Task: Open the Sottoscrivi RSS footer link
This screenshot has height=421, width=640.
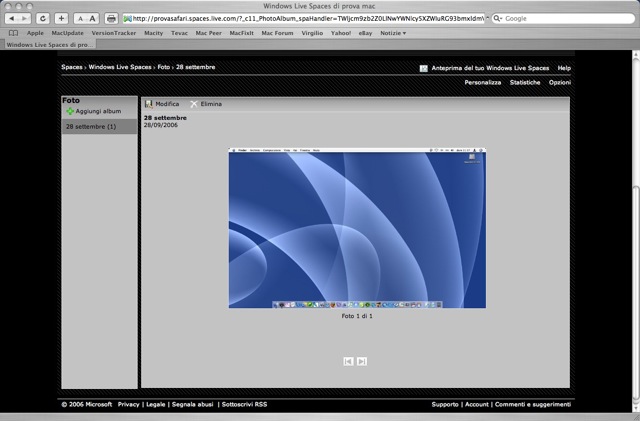Action: pos(244,404)
